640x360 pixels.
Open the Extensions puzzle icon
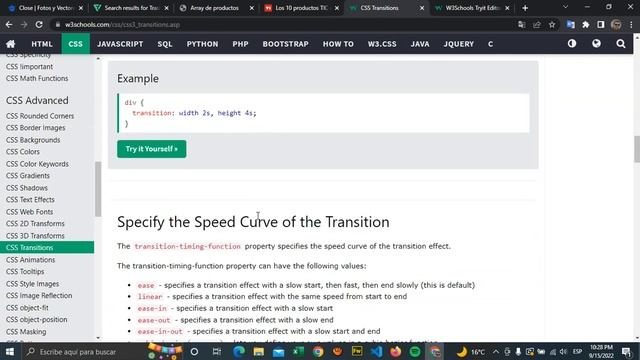coord(586,24)
